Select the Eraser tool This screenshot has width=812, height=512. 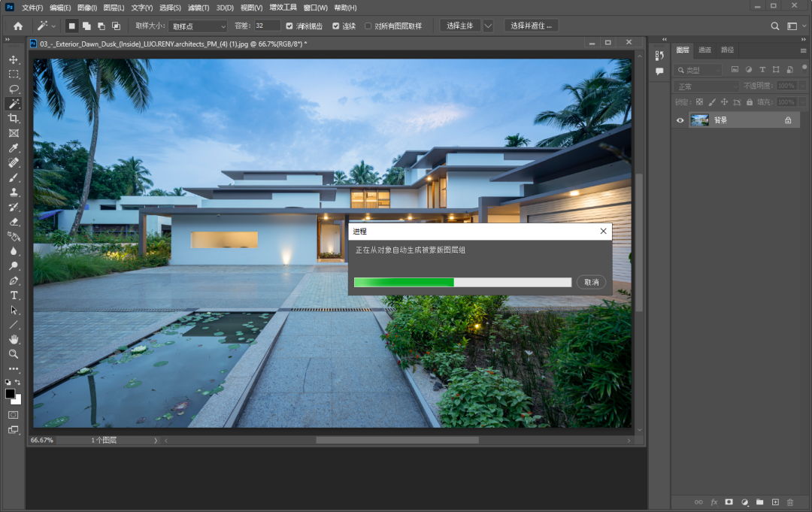pos(14,222)
